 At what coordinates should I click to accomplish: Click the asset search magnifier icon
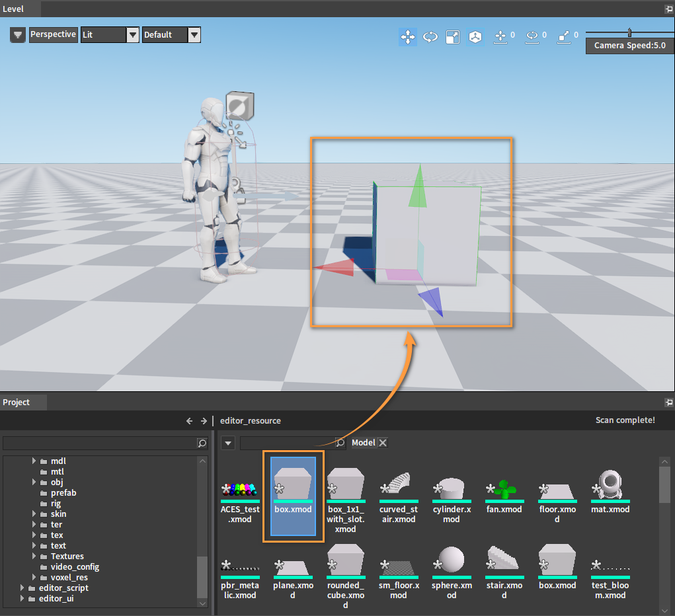point(340,443)
